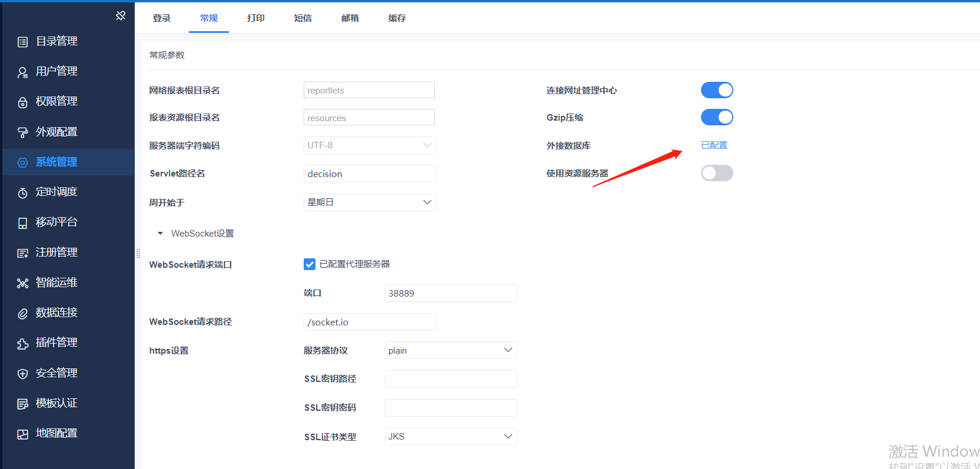Screen dimensions: 980x469
Task: Click the WebSocket请求路径 /socket.io field
Action: coord(370,322)
